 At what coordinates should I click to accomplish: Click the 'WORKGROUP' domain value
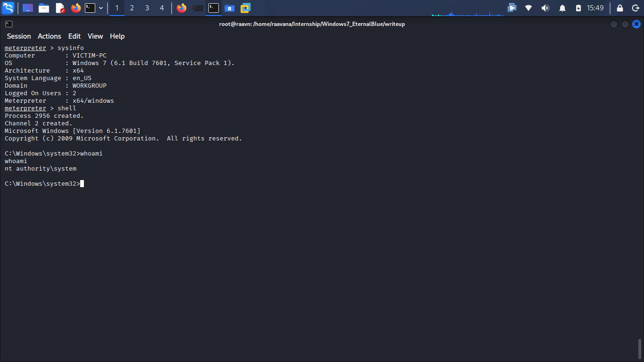(x=90, y=86)
